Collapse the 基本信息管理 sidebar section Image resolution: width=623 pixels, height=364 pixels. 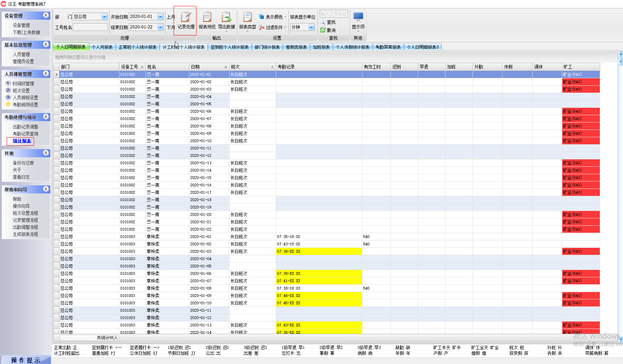coord(46,44)
